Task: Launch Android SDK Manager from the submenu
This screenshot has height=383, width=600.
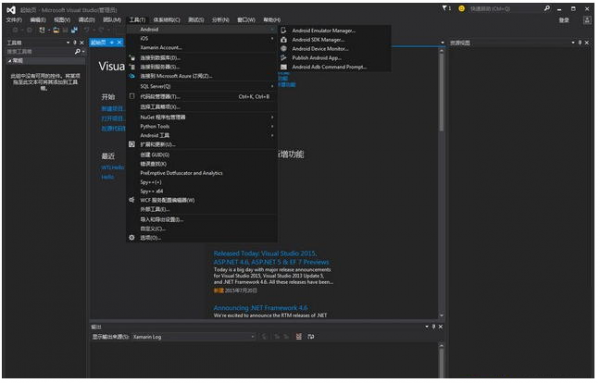Action: coord(318,40)
